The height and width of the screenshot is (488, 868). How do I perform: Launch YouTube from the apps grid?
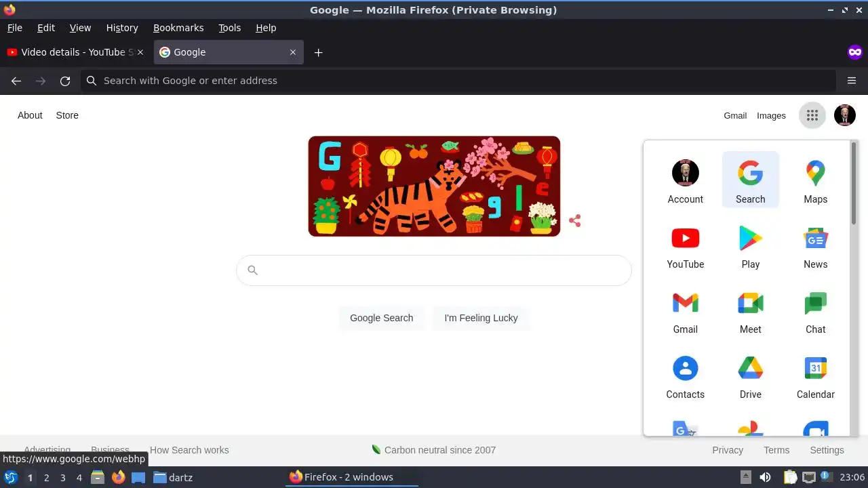[x=685, y=245]
